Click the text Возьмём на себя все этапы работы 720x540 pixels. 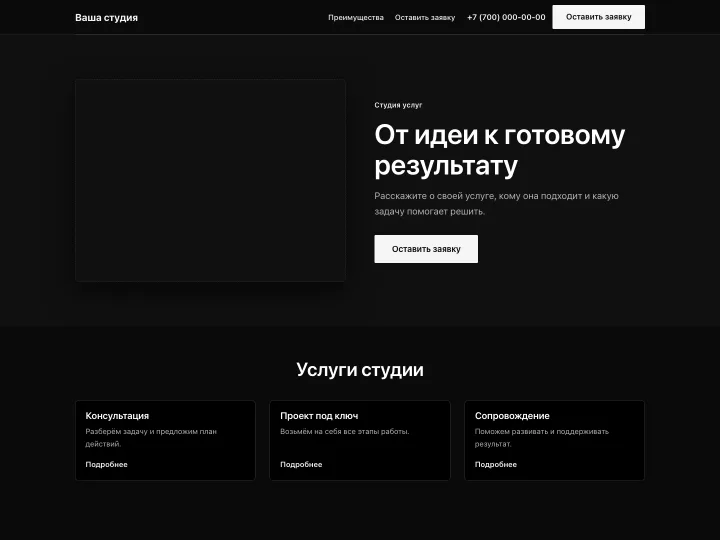[x=345, y=432]
